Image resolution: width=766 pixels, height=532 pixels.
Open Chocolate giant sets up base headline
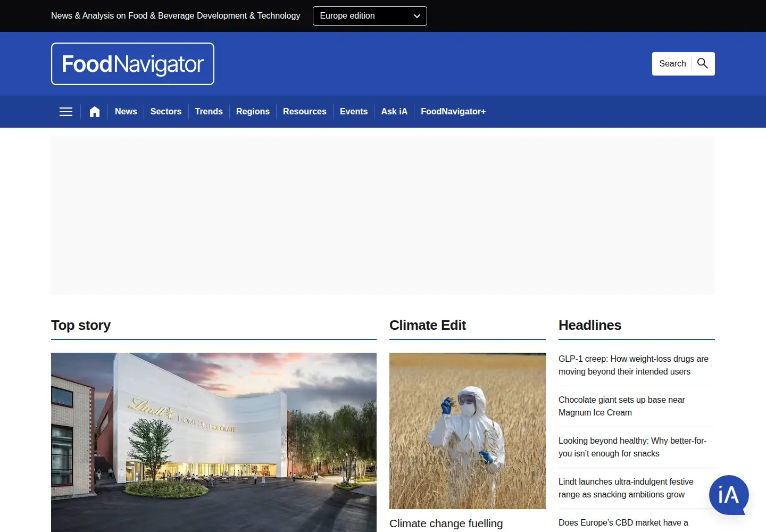(622, 406)
